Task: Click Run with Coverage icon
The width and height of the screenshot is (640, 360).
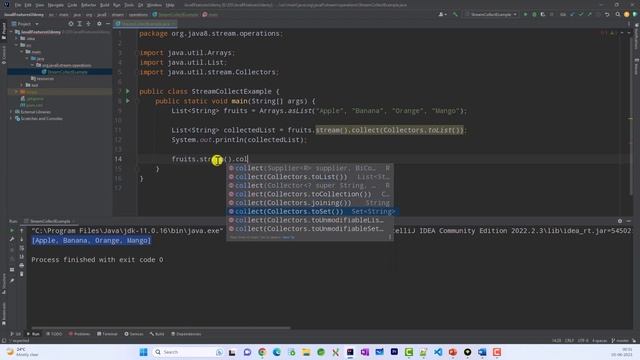Action: click(543, 14)
